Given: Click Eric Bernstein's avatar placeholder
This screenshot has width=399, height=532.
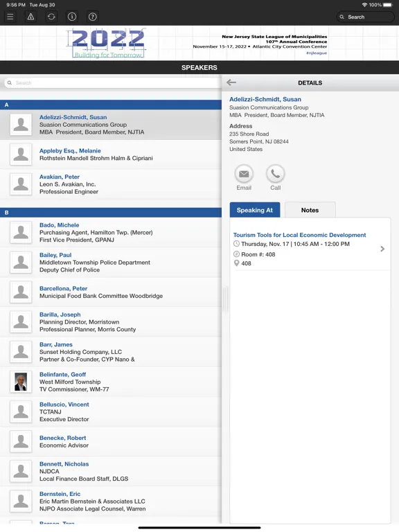Looking at the screenshot, I should click(21, 501).
